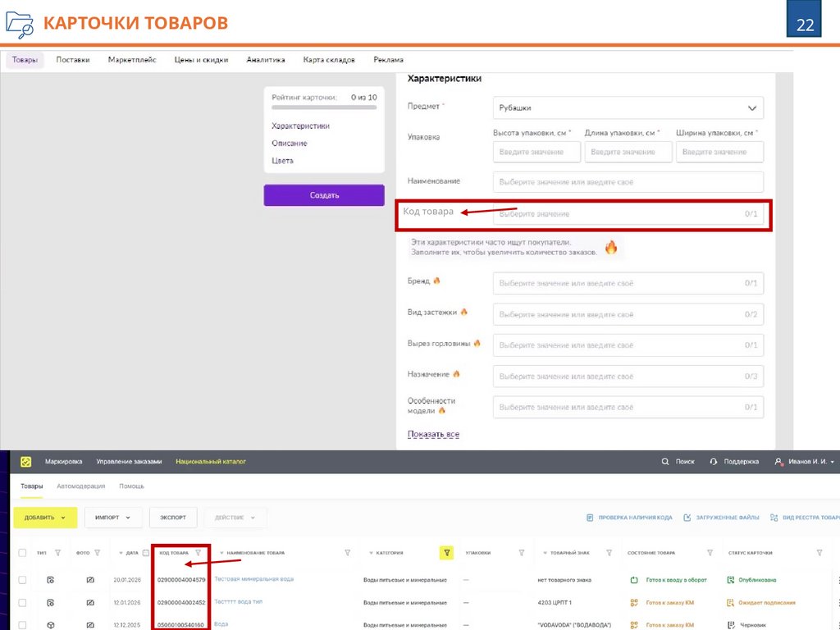The width and height of the screenshot is (840, 630).
Task: Open the Цены и скидки tab
Action: point(201,60)
